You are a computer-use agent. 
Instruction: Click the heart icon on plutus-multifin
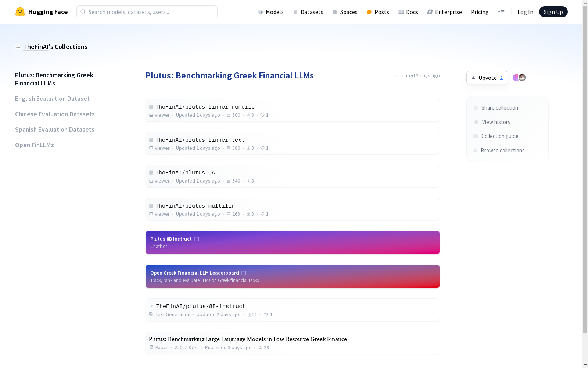(262, 214)
